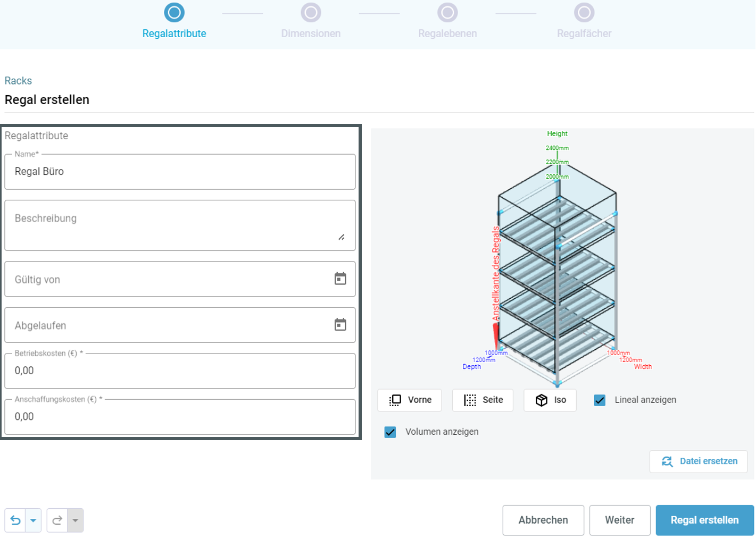This screenshot has width=756, height=538.
Task: Switch to Iso isometric view
Action: click(550, 400)
